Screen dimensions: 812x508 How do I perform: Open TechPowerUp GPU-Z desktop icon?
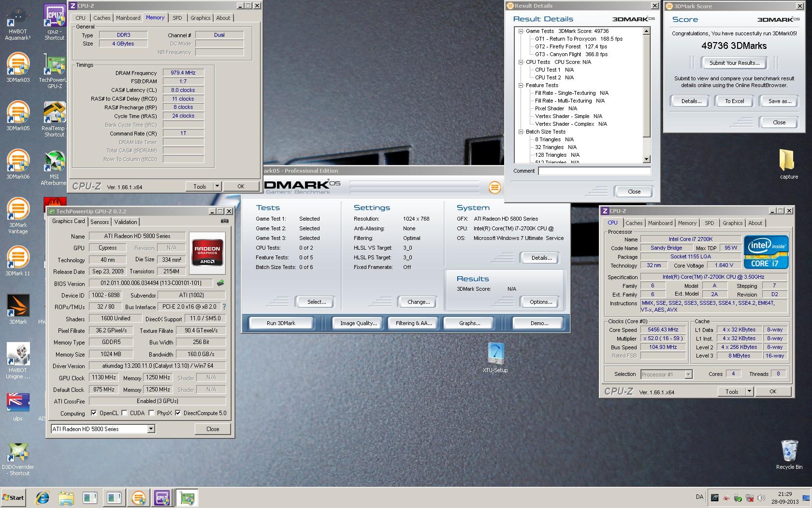point(54,71)
